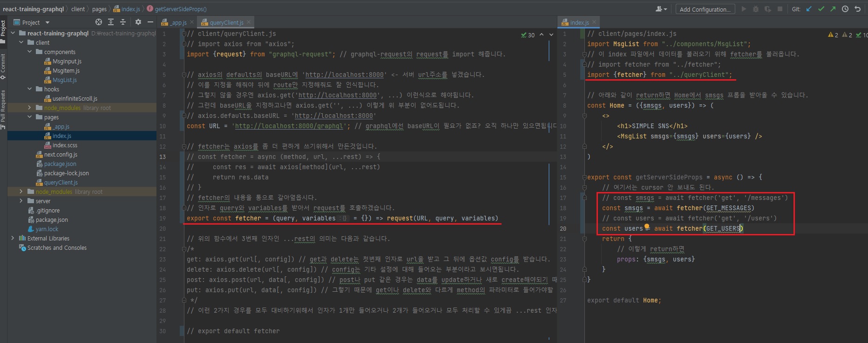Click the intention lightbulb on line 20
This screenshot has height=343, width=868.
[647, 227]
